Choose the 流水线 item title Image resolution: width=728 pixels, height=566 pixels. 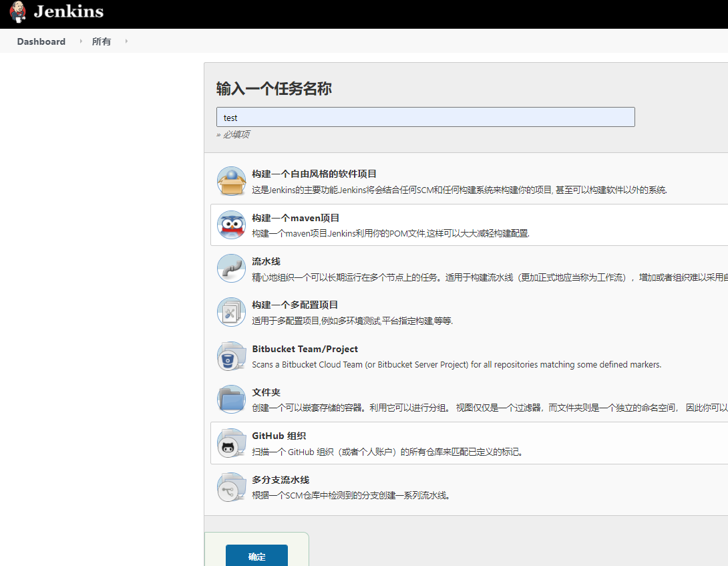(x=266, y=261)
